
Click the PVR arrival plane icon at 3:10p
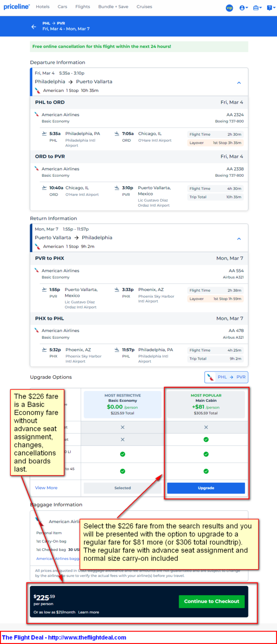[117, 187]
